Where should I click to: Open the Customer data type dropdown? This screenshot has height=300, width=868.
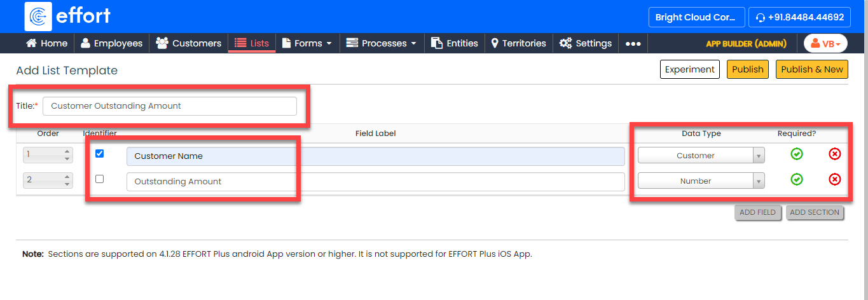[x=701, y=156]
